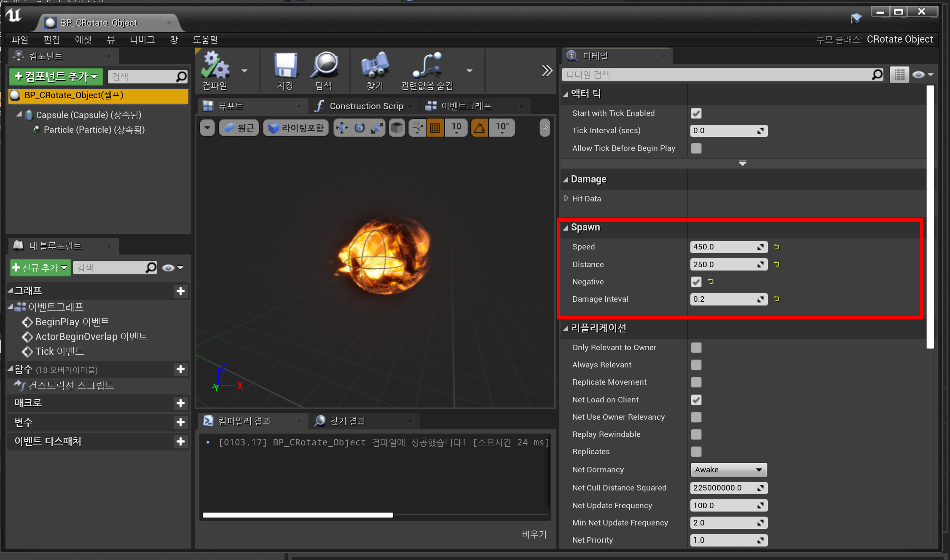
Task: Uncheck the Negative checkbox under Spawn
Action: click(696, 282)
